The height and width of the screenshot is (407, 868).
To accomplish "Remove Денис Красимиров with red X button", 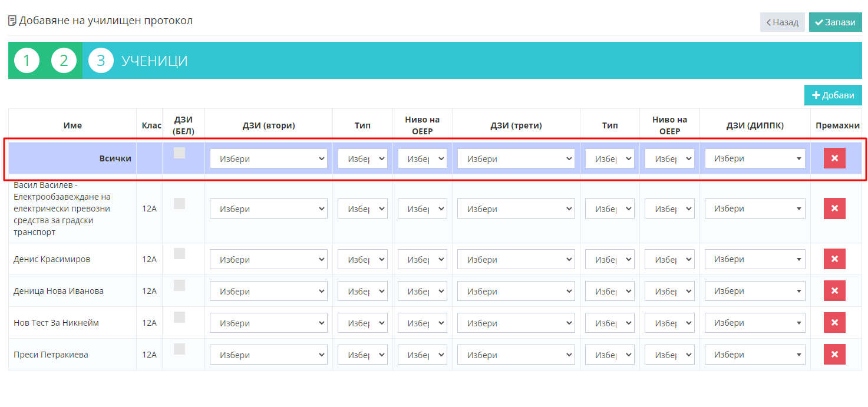I will (834, 259).
